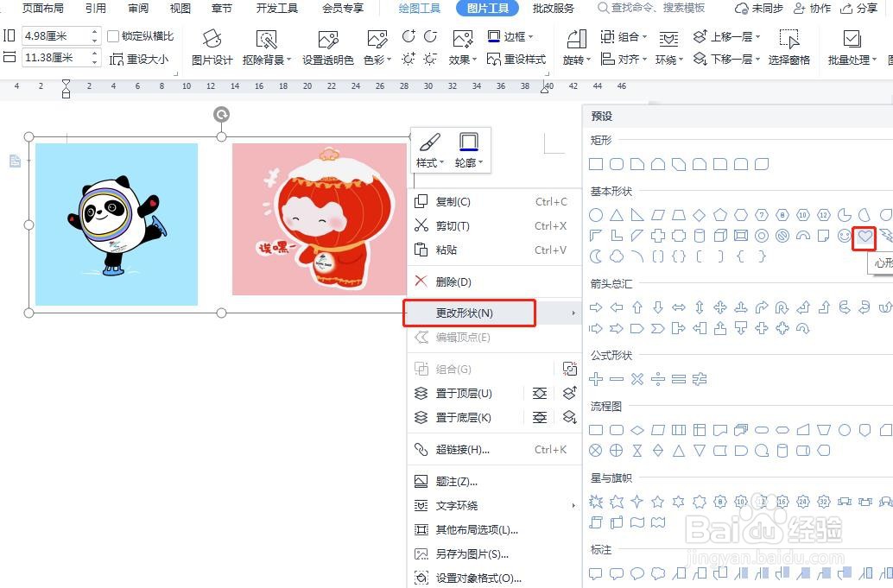
Task: Choose 粘贴 from context menu
Action: point(494,250)
